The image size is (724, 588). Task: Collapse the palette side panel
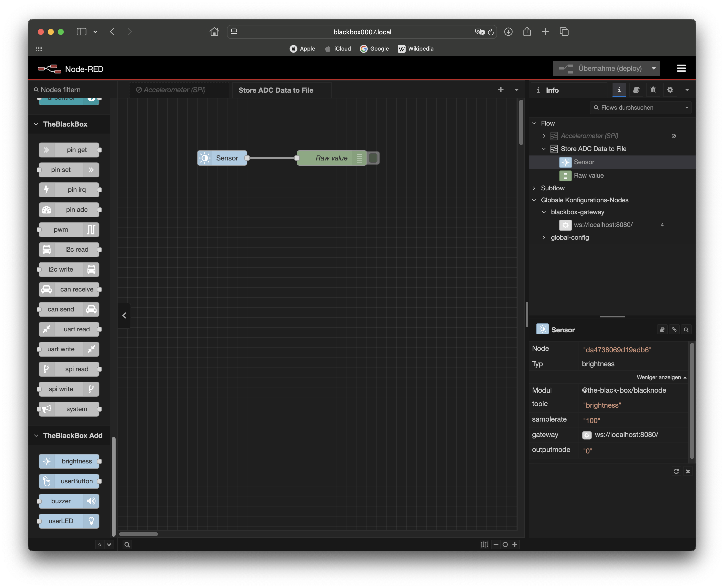(124, 315)
